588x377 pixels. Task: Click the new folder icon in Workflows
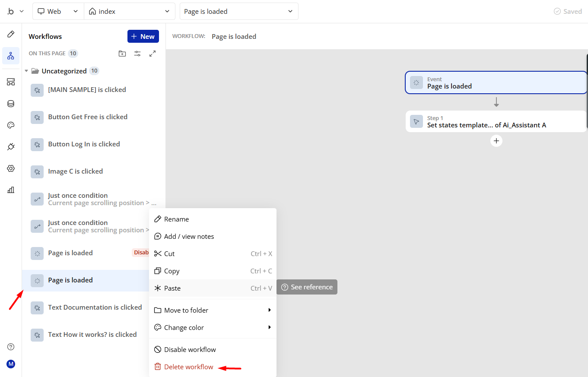click(x=122, y=54)
